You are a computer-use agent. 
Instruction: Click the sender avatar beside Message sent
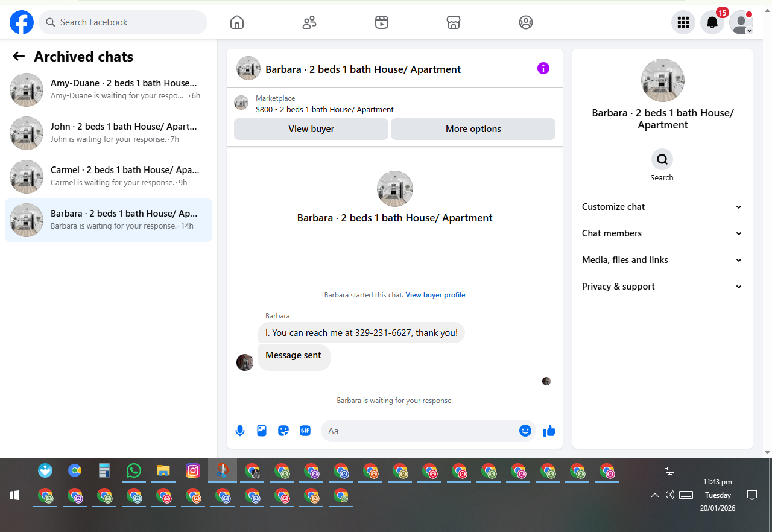245,363
